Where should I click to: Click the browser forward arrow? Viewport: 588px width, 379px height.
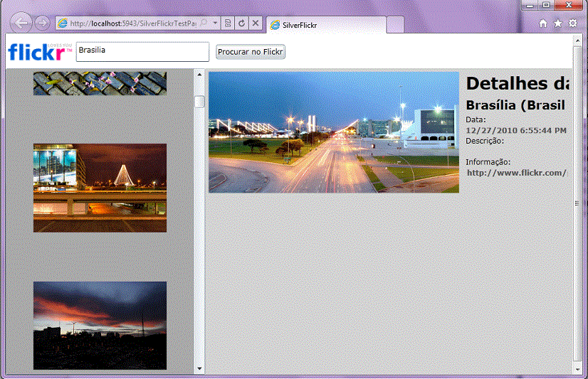pos(43,23)
